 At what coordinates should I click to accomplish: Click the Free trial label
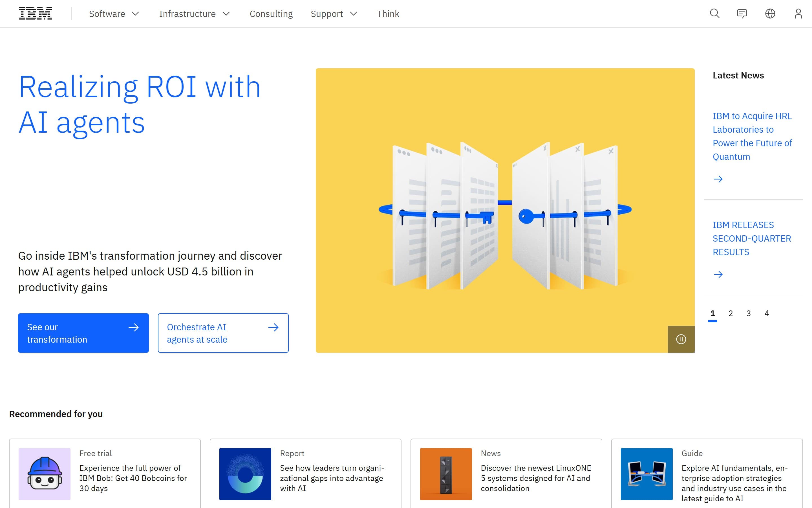[x=96, y=453]
